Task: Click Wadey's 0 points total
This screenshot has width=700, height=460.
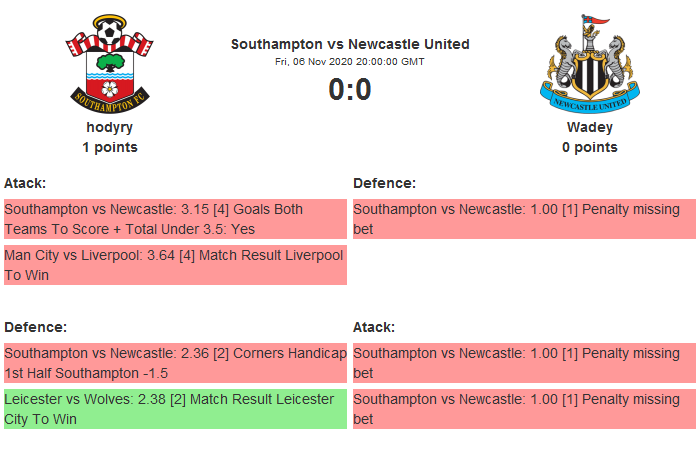Action: (589, 147)
